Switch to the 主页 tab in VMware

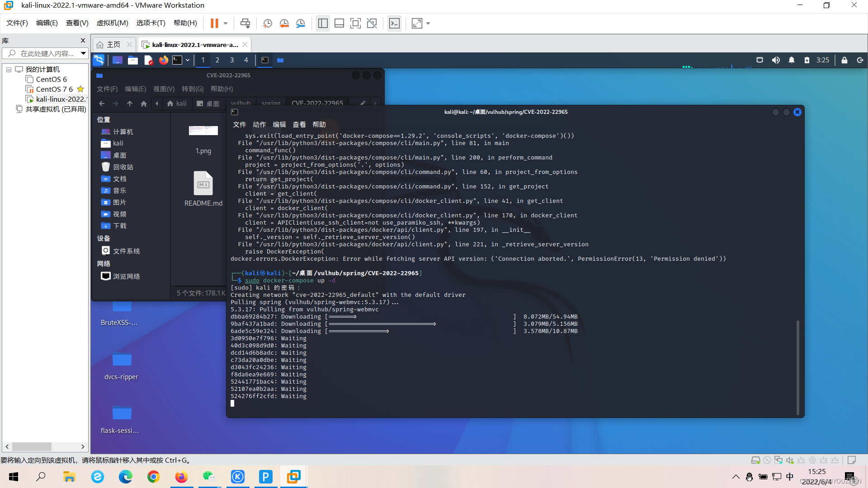[113, 44]
